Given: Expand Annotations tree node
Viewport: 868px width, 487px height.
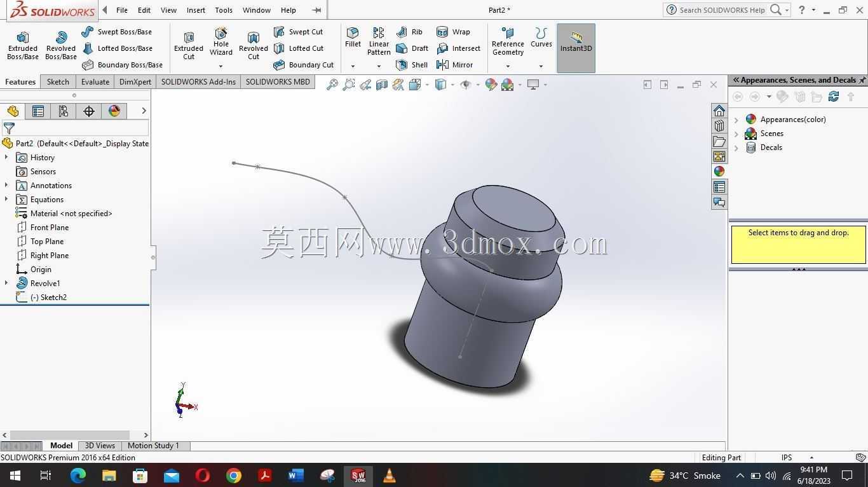Looking at the screenshot, I should pos(6,186).
